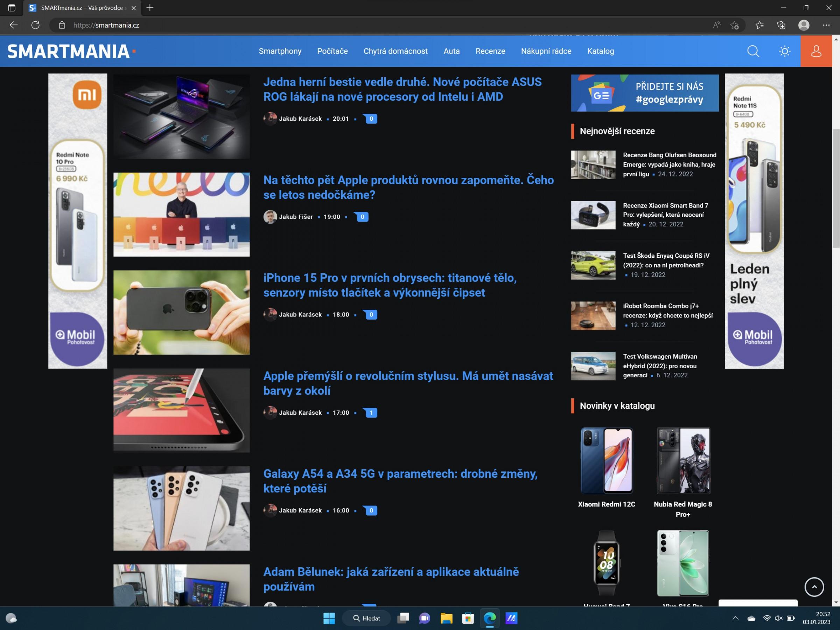Click the page vertical scrollbar thumb
840x630 pixels.
[x=836, y=188]
